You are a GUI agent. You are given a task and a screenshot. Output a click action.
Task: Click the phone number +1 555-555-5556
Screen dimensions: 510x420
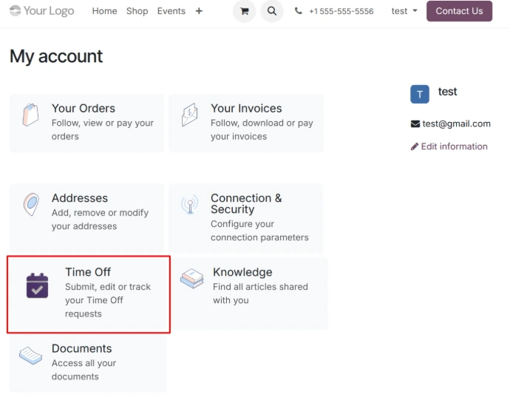[x=334, y=11]
